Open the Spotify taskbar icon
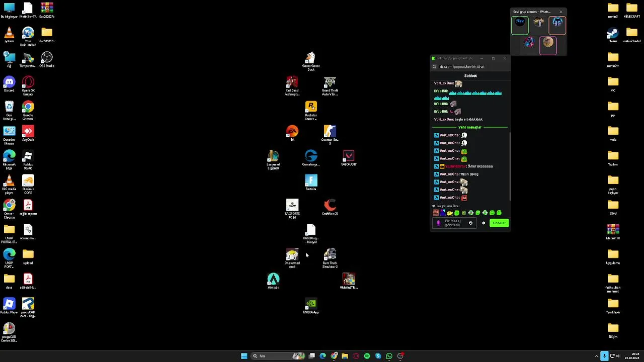Viewport: 644px width, 362px height. click(x=367, y=356)
